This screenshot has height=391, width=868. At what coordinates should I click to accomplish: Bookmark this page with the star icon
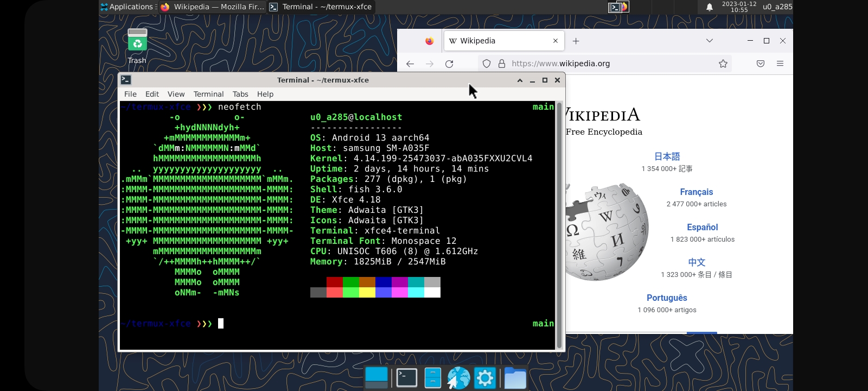pyautogui.click(x=723, y=64)
